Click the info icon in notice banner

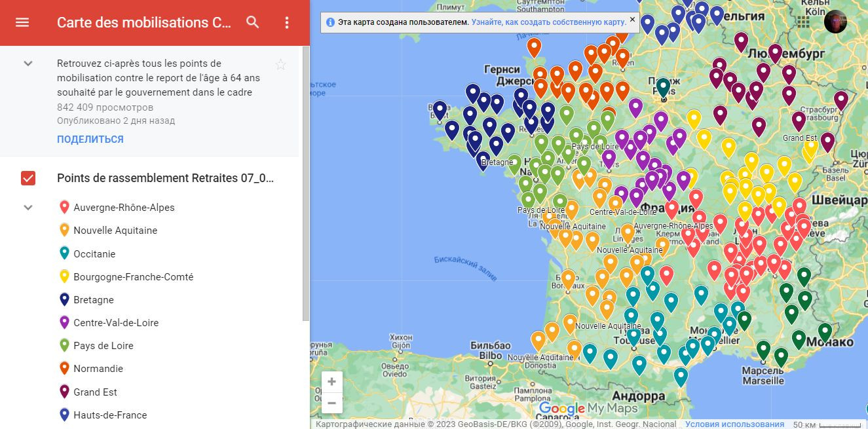[x=330, y=22]
